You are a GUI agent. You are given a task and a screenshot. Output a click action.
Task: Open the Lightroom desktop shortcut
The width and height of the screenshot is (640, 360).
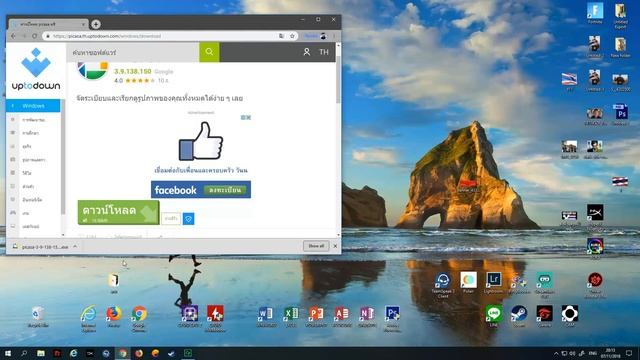pyautogui.click(x=493, y=282)
